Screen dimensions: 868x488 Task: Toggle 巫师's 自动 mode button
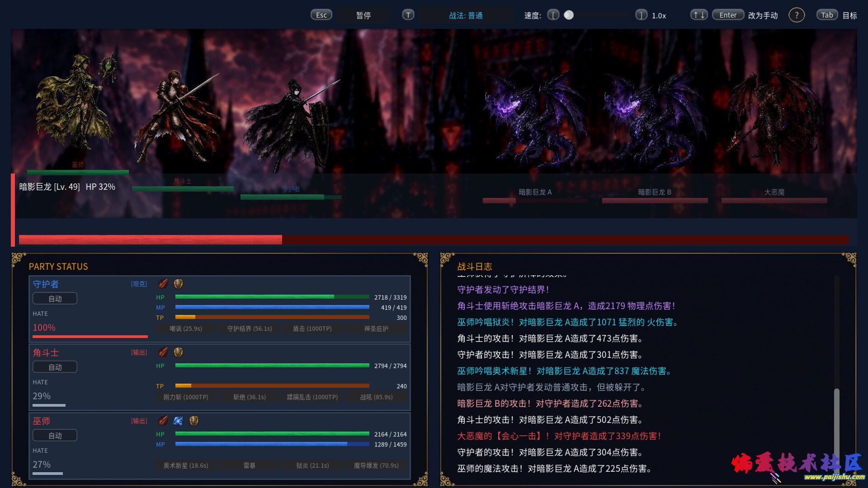click(x=55, y=436)
